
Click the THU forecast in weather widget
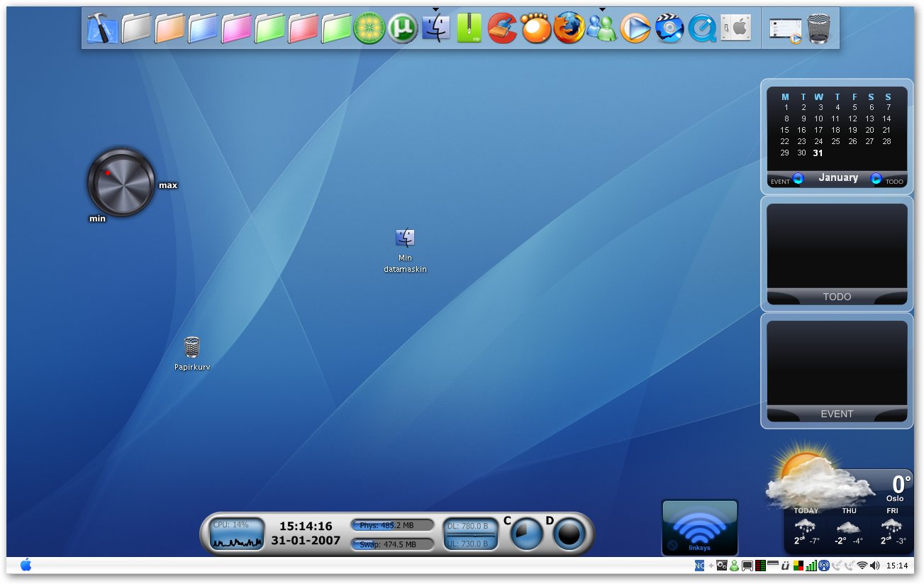pyautogui.click(x=849, y=527)
